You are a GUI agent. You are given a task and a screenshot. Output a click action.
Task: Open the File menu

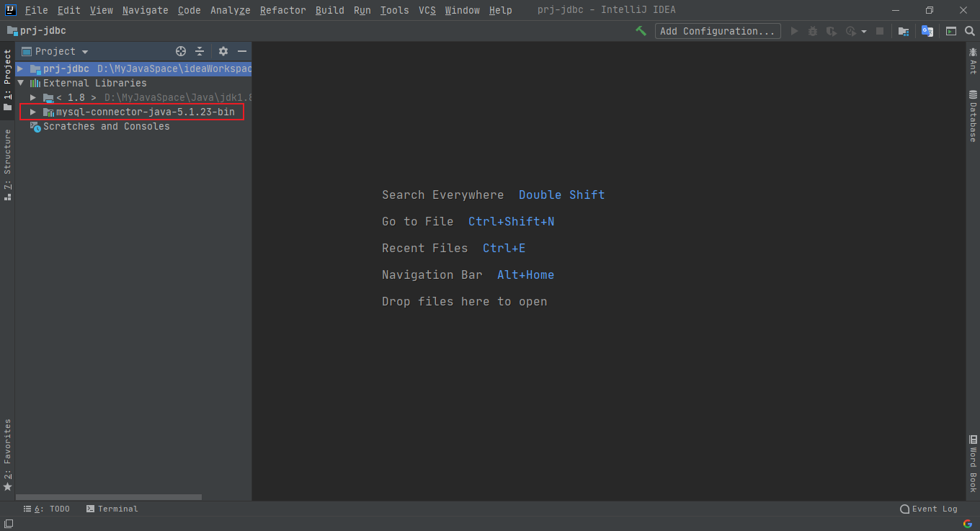(x=36, y=10)
